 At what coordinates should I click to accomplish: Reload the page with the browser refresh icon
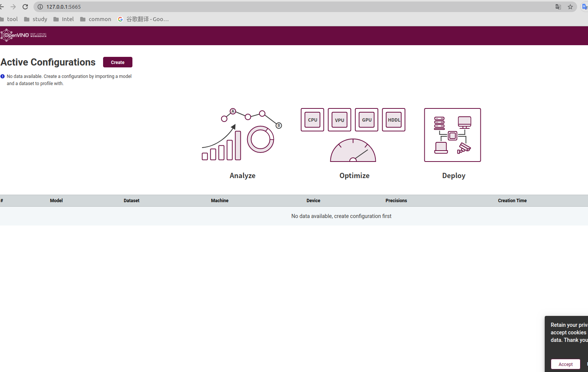(25, 7)
